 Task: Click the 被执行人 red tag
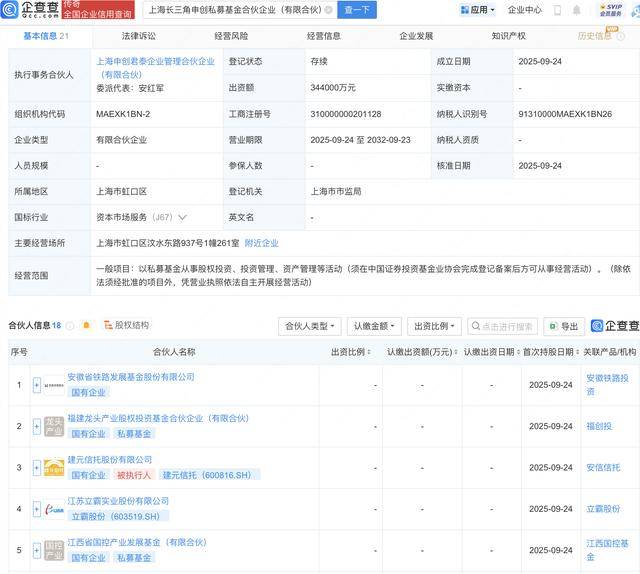(133, 475)
